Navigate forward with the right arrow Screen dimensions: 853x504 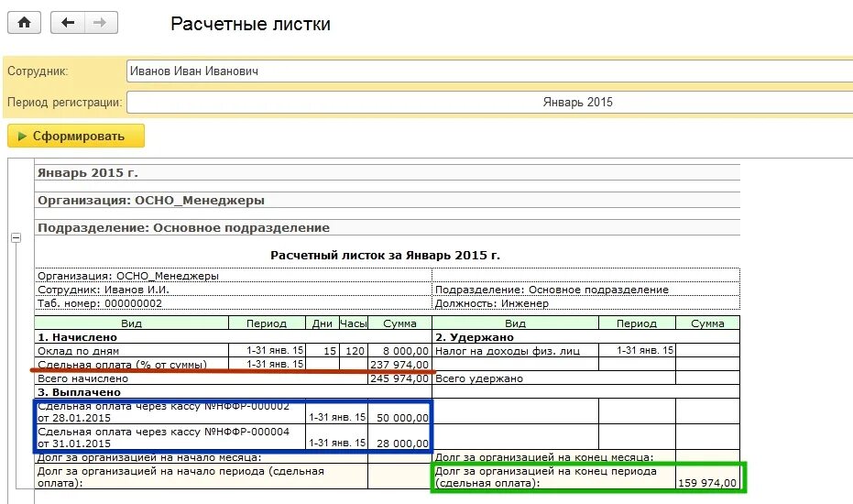101,23
